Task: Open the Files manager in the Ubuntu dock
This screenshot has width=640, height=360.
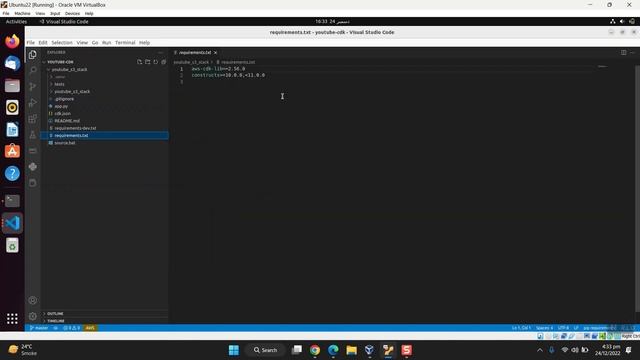Action: [12, 85]
